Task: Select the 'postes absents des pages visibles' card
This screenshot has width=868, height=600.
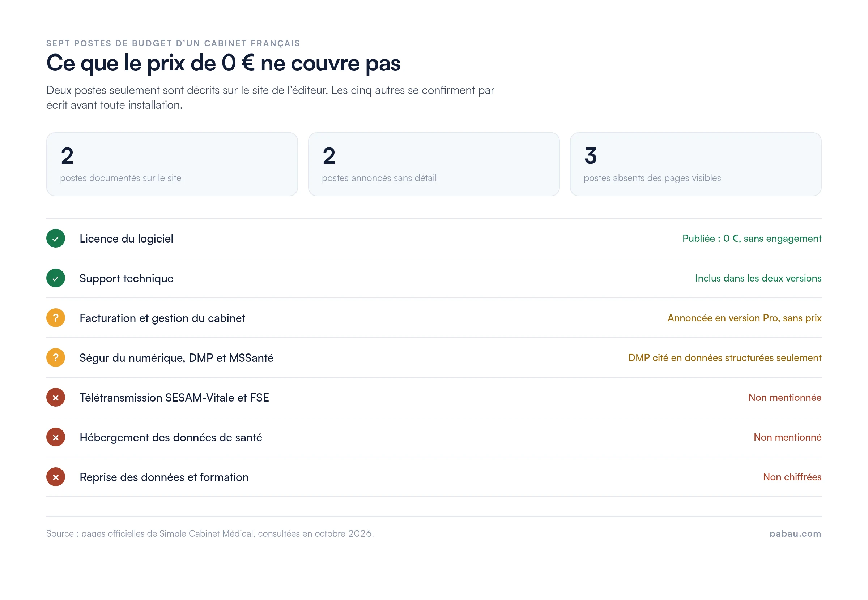Action: [695, 164]
